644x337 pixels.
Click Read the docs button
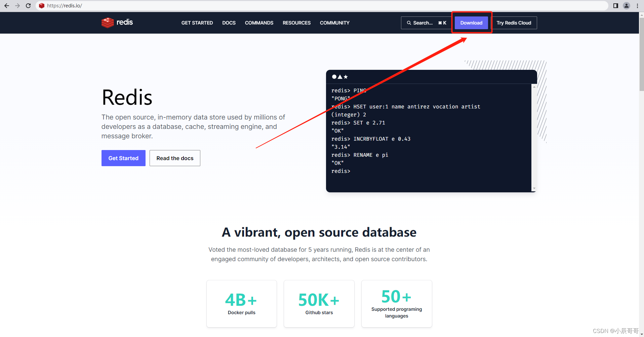click(x=175, y=158)
